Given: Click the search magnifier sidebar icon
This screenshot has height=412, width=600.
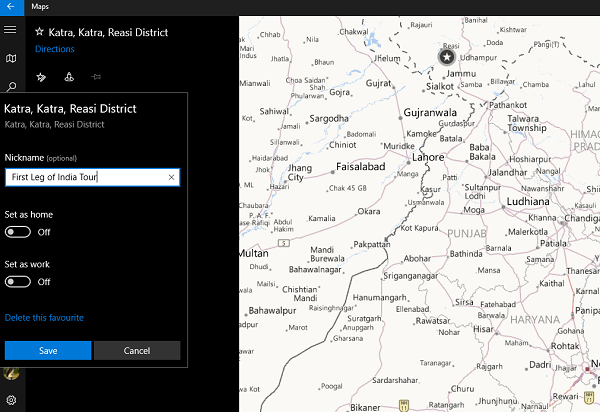Looking at the screenshot, I should coord(11,86).
